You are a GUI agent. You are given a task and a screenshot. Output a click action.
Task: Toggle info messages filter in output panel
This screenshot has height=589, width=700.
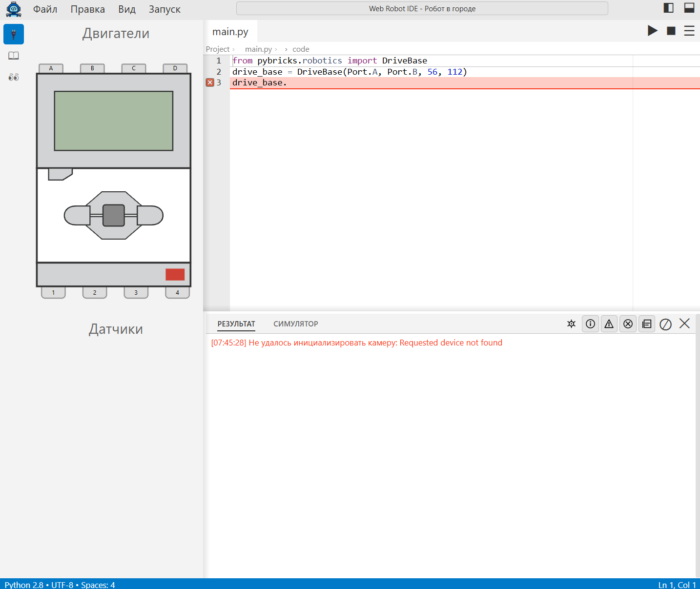[x=591, y=324]
